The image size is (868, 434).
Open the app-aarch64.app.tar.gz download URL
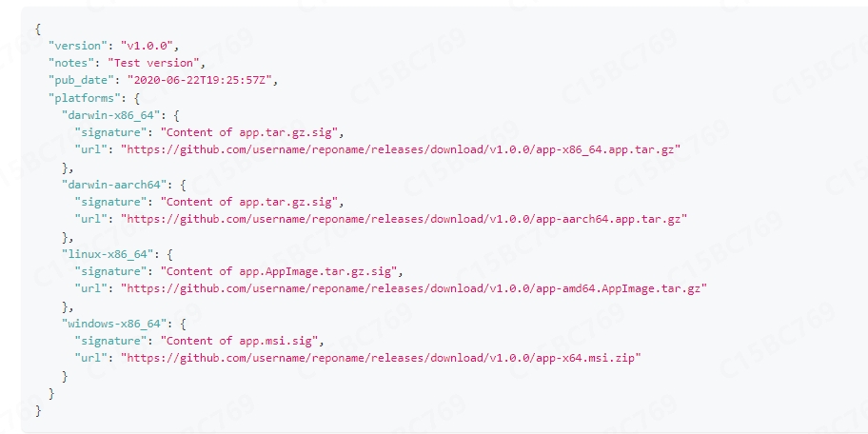(x=403, y=218)
